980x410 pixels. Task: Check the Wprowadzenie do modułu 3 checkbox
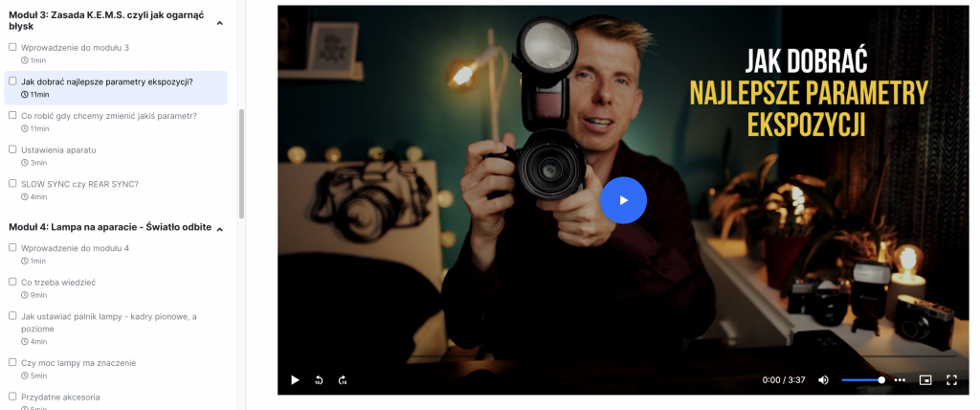click(12, 47)
